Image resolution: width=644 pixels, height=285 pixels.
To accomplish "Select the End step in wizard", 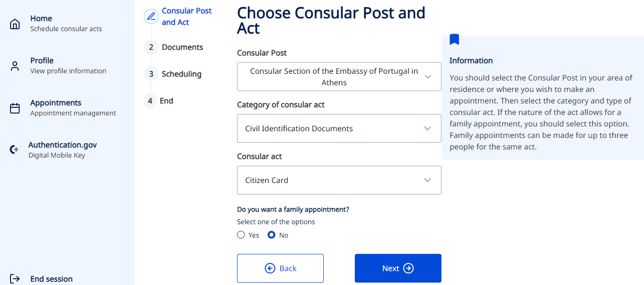I will (x=167, y=101).
